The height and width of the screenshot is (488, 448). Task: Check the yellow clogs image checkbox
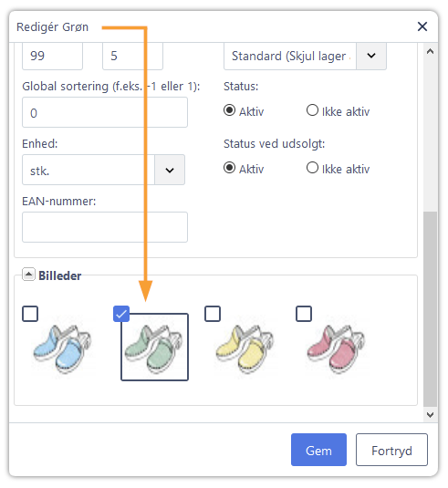[x=213, y=314]
